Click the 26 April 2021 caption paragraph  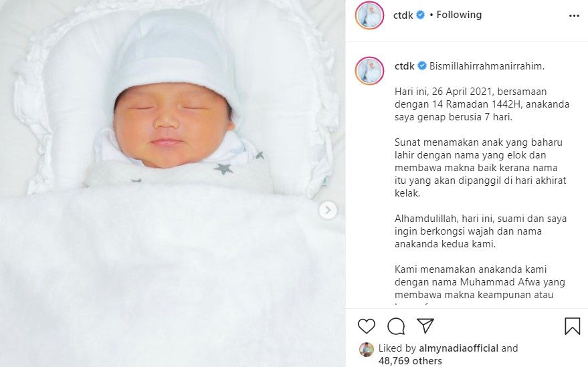482,104
